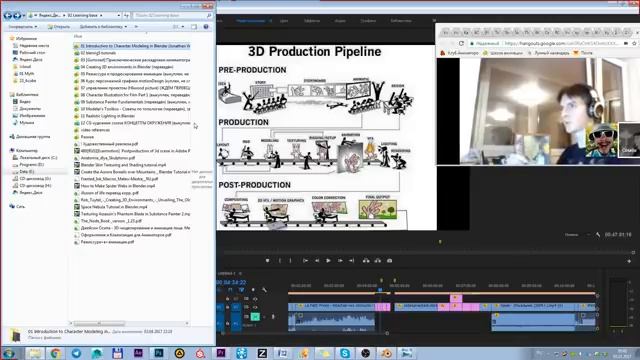This screenshot has height=360, width=640.
Task: Select the pink clip on upper video track
Action: [x=456, y=298]
